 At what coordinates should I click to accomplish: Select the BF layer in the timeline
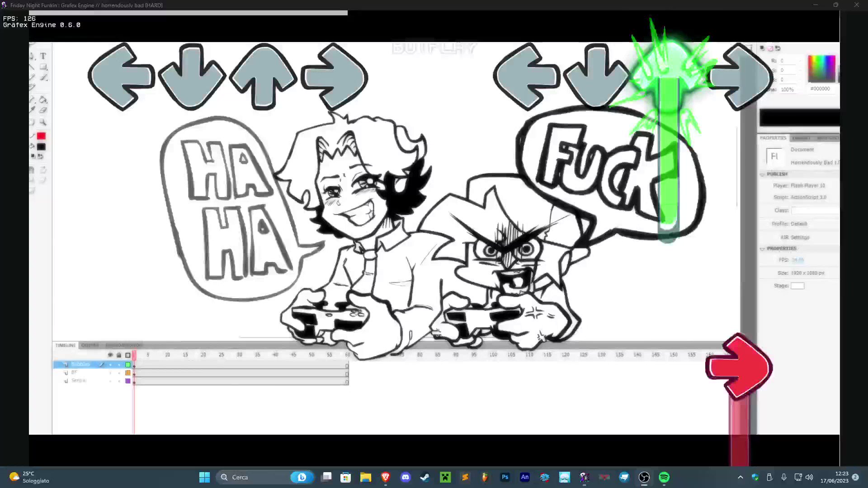[x=74, y=373]
